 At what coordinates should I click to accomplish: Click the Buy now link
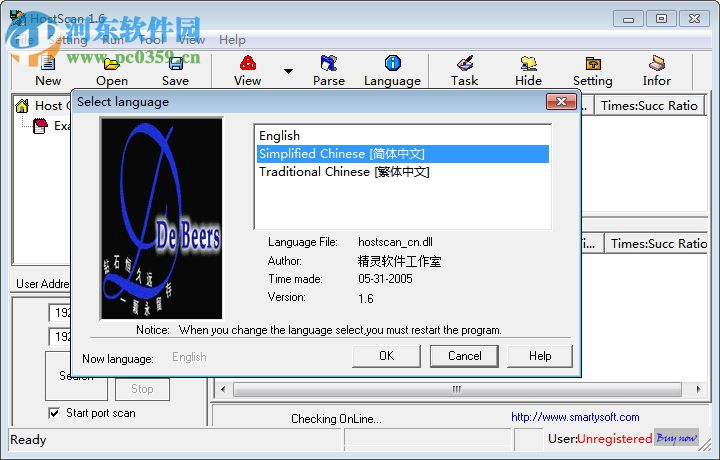pos(676,438)
